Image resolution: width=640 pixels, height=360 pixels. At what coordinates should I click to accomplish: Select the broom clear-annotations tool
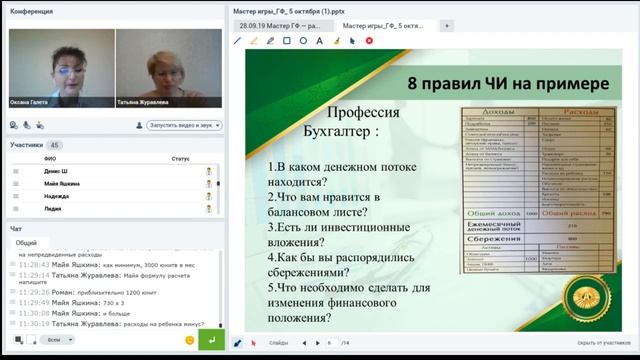tap(336, 41)
